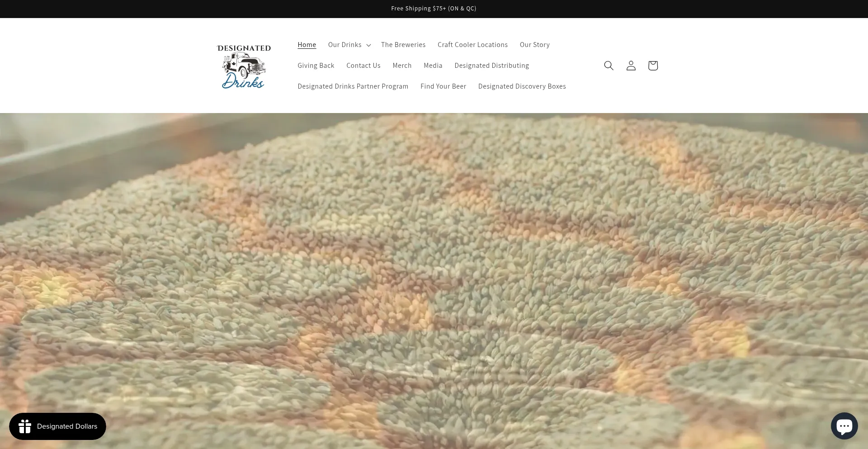Visit Craft Cooler Locations

(x=472, y=45)
